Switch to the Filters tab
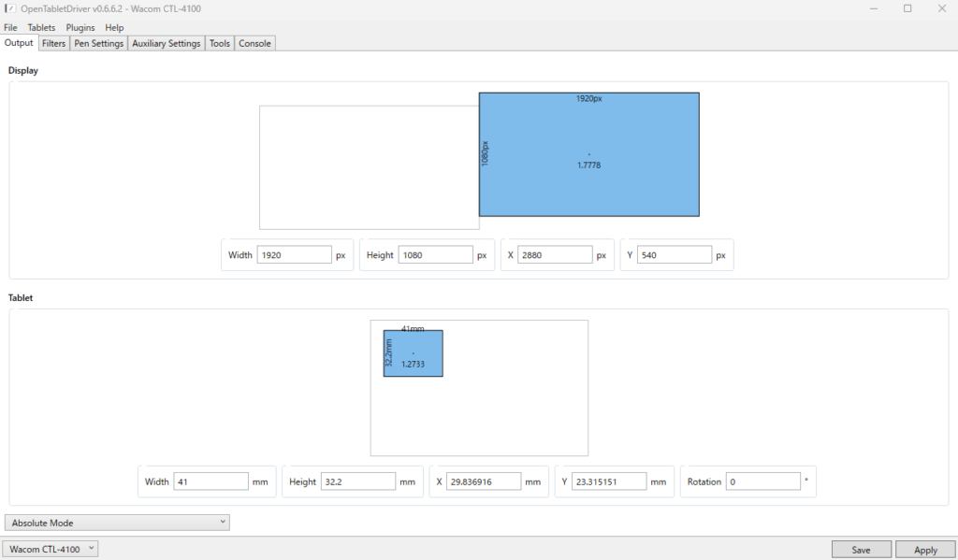Viewport: 958px width, 560px height. tap(53, 43)
